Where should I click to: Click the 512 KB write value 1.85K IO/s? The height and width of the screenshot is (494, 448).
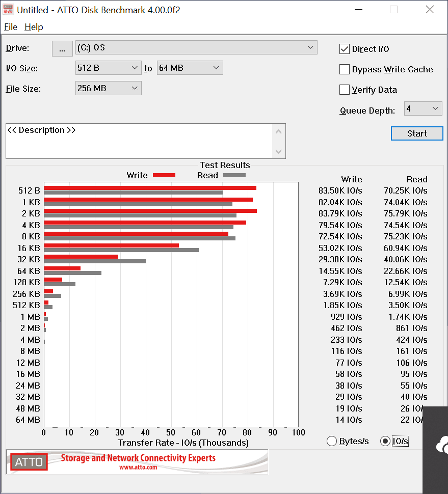tap(342, 305)
